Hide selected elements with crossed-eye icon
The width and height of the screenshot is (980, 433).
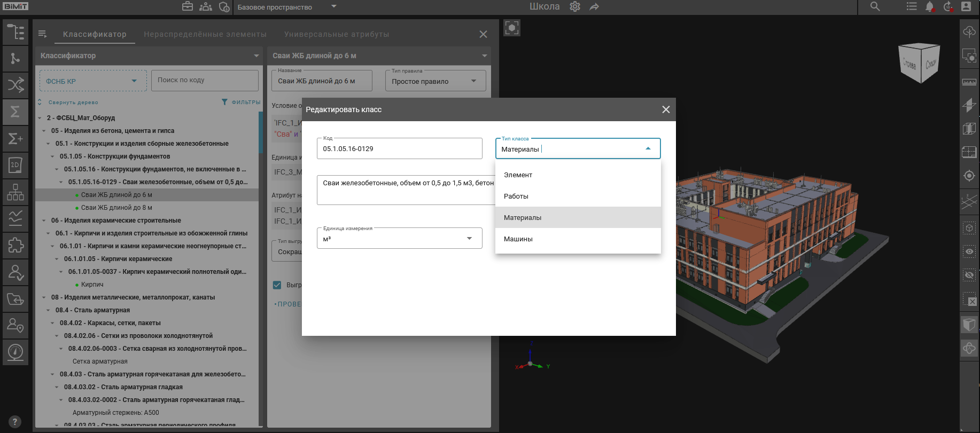pyautogui.click(x=969, y=275)
